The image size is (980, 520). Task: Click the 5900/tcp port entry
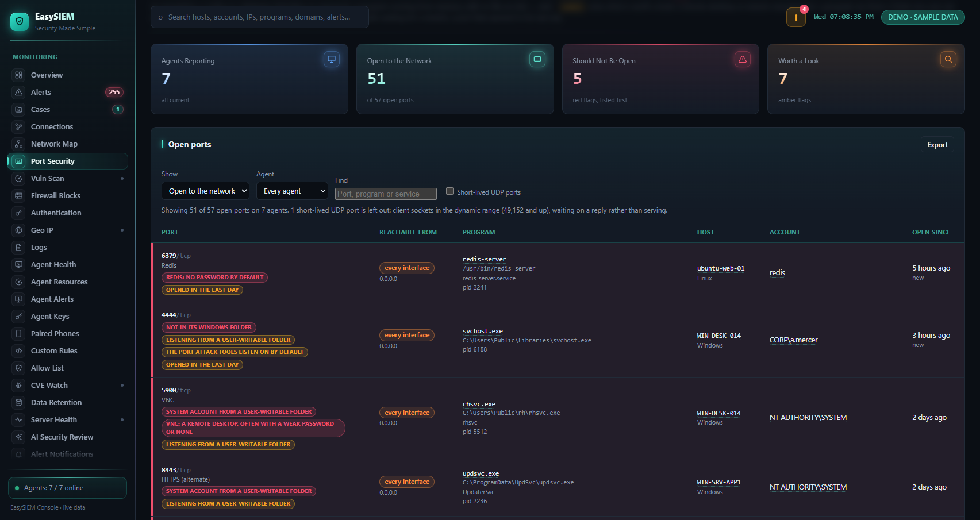[176, 390]
